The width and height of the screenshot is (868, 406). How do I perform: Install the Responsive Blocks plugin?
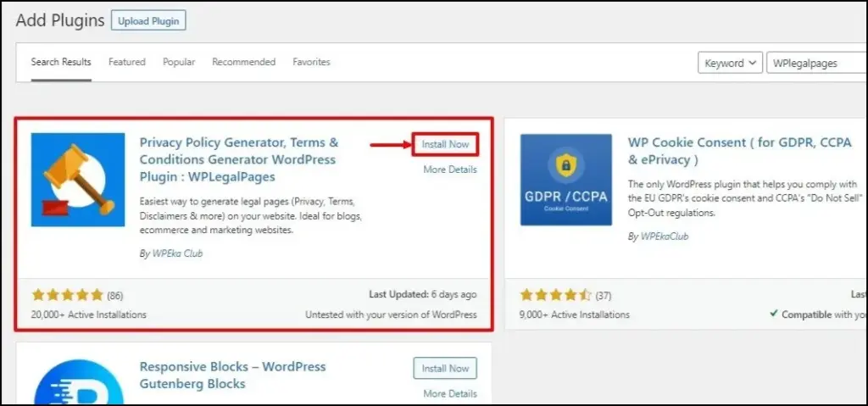pos(445,369)
